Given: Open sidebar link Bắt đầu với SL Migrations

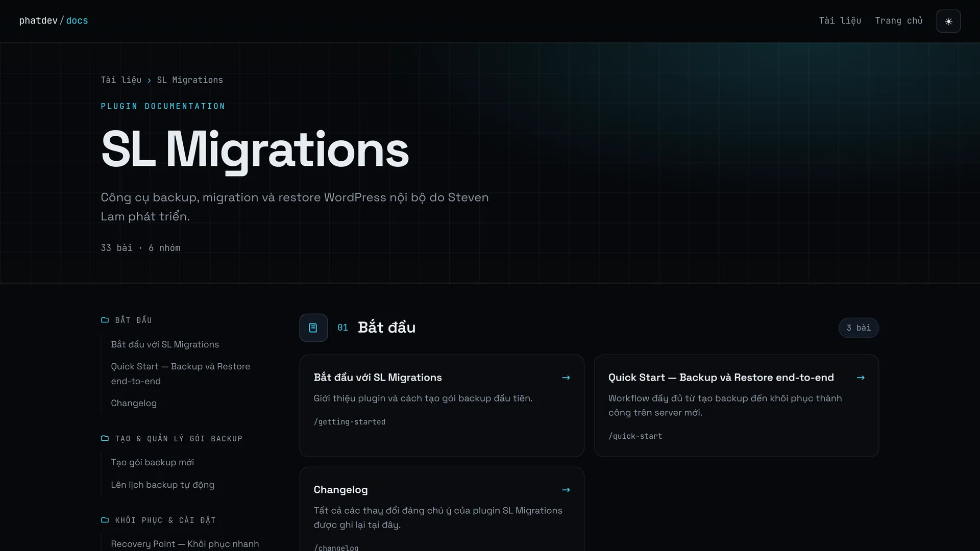Looking at the screenshot, I should [165, 344].
